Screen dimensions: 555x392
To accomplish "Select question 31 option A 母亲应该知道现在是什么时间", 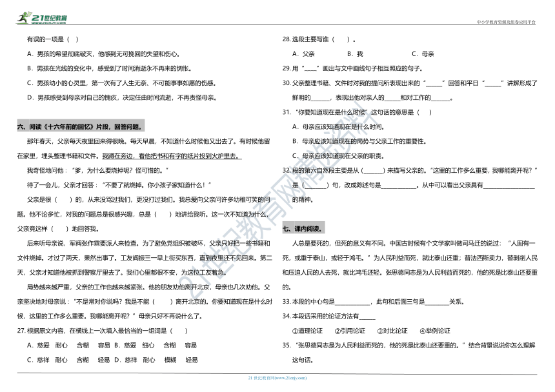I will coord(338,126).
